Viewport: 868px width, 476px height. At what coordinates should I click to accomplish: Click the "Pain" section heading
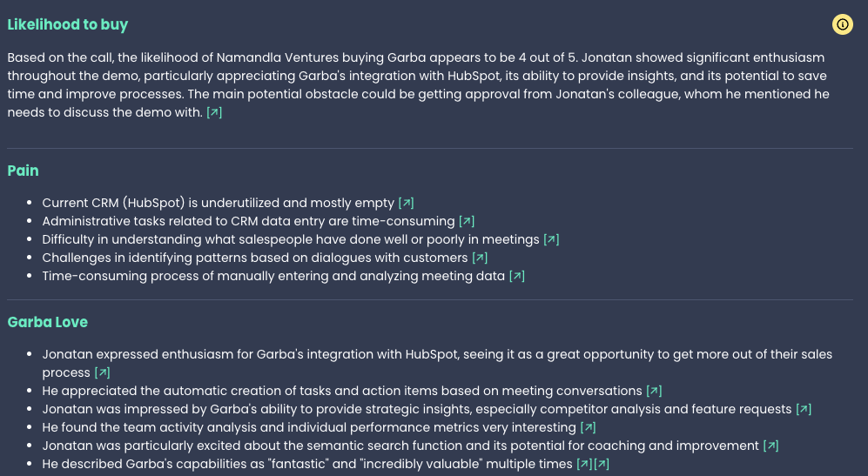(x=24, y=171)
